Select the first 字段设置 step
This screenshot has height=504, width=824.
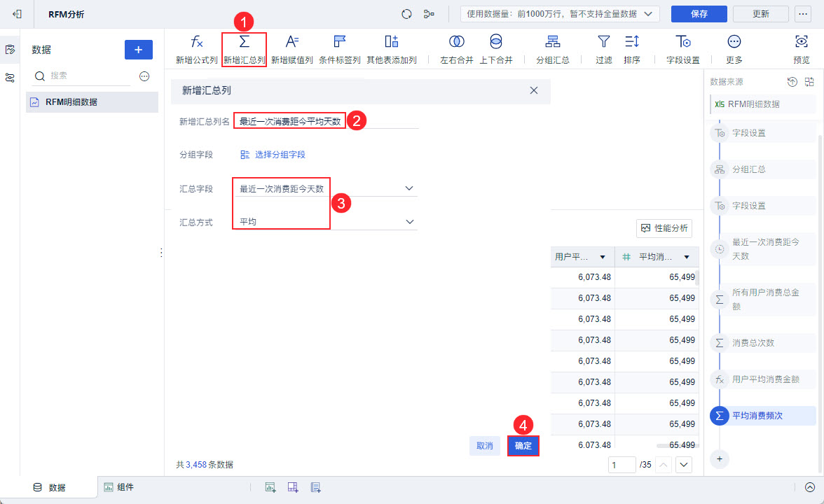(x=762, y=133)
